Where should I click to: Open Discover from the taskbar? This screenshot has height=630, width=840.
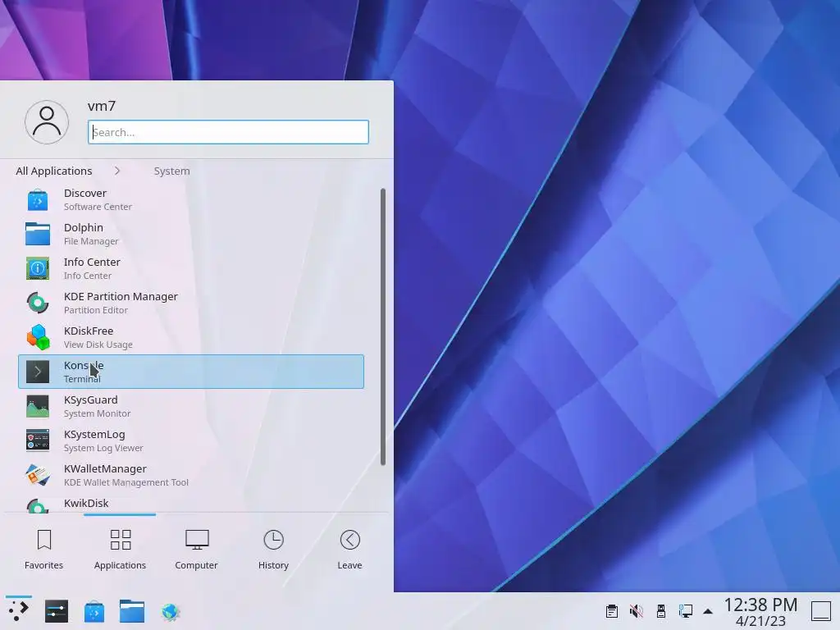click(94, 611)
